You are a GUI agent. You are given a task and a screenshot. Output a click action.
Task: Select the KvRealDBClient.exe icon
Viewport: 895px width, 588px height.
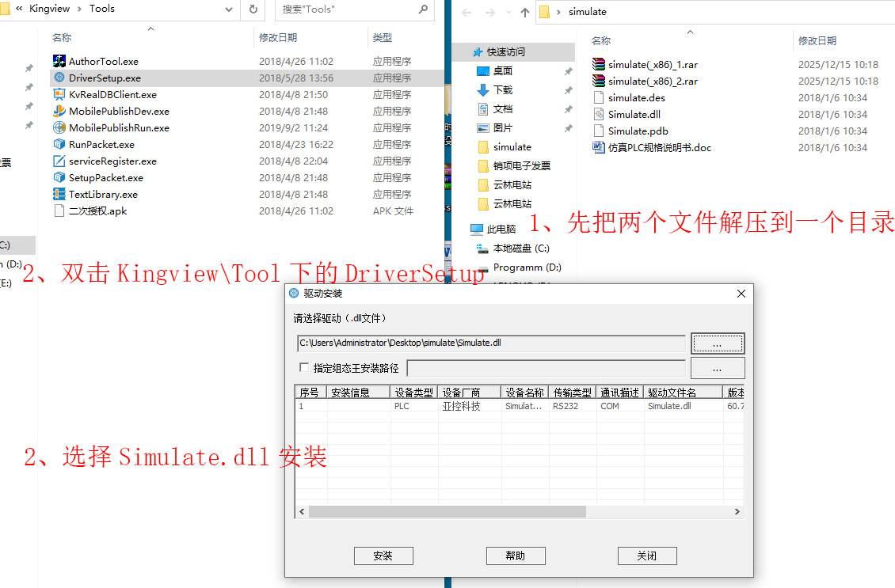point(59,94)
